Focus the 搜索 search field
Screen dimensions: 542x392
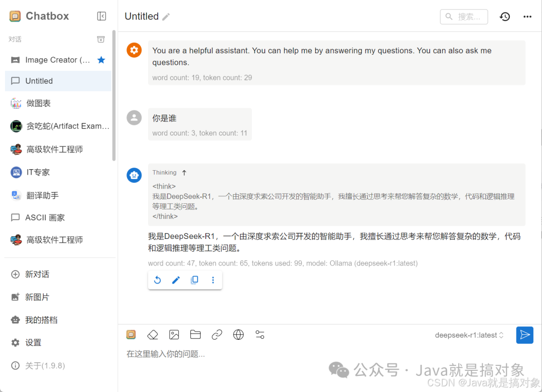464,17
